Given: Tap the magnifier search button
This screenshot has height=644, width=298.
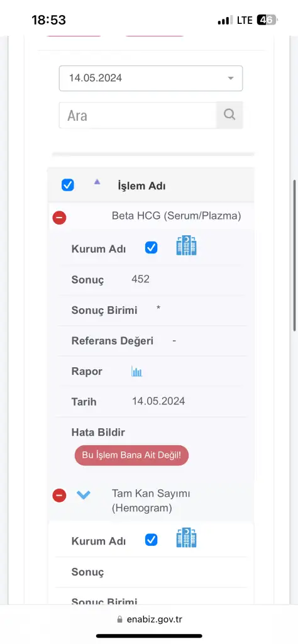Looking at the screenshot, I should 229,115.
